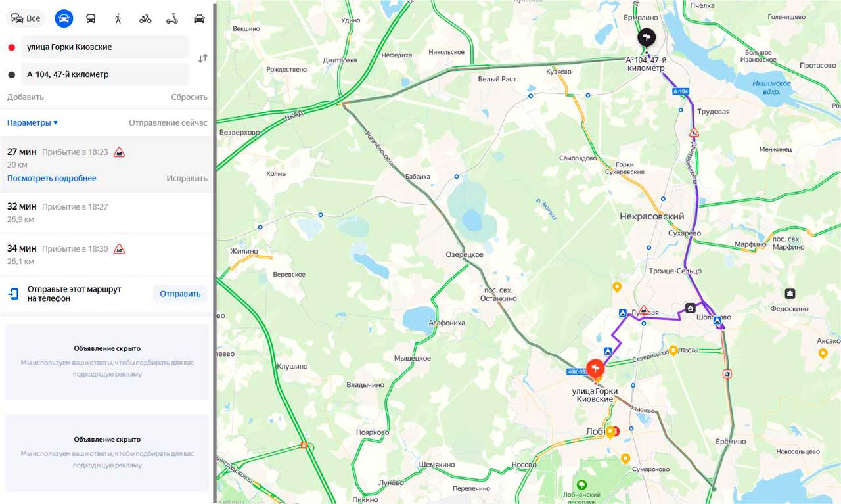Select the scooter route mode
Image resolution: width=841 pixels, height=504 pixels.
pyautogui.click(x=172, y=18)
